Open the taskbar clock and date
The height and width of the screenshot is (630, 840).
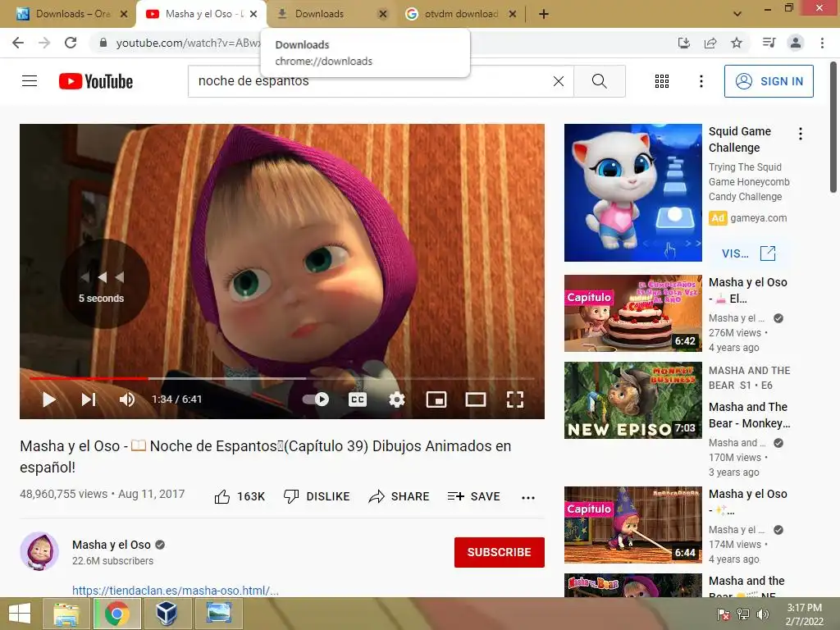coord(804,614)
